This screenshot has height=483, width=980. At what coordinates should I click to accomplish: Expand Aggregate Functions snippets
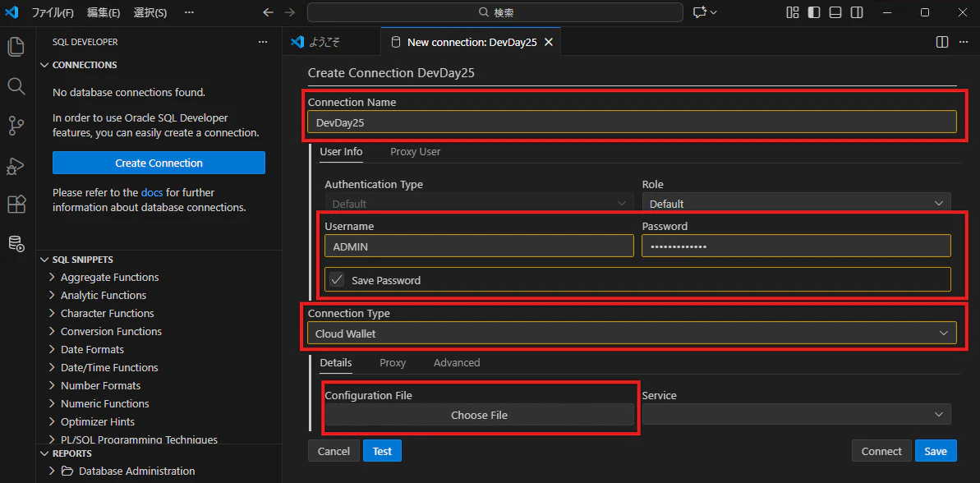point(53,277)
